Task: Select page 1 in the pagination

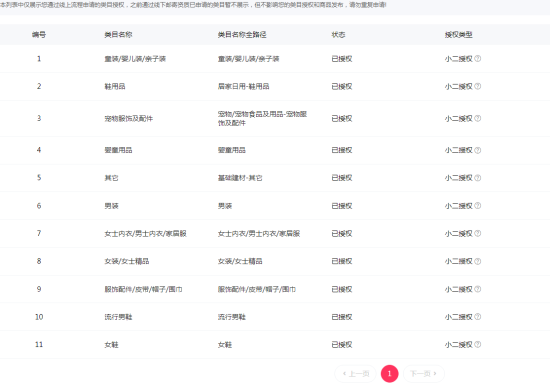Action: click(x=389, y=374)
